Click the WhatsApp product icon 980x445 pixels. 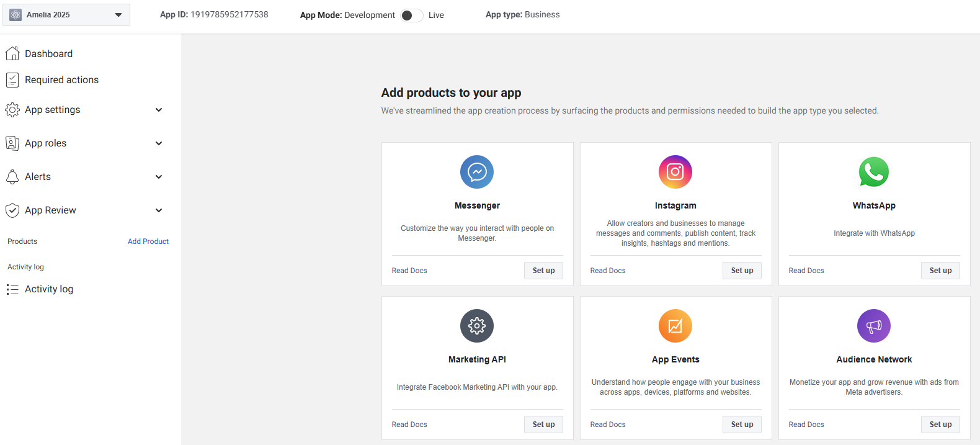874,172
